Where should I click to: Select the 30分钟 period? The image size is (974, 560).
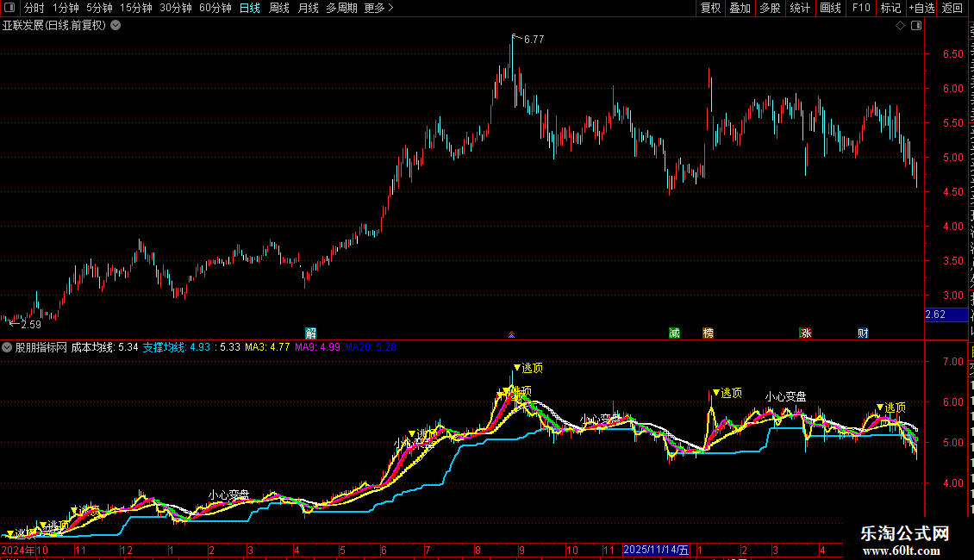tap(176, 8)
